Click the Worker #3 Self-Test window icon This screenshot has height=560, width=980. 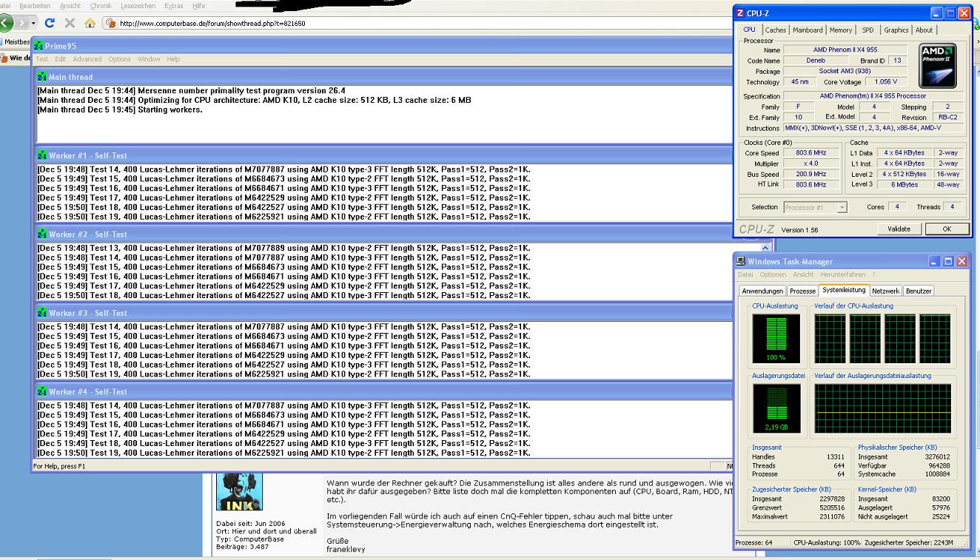pyautogui.click(x=42, y=313)
